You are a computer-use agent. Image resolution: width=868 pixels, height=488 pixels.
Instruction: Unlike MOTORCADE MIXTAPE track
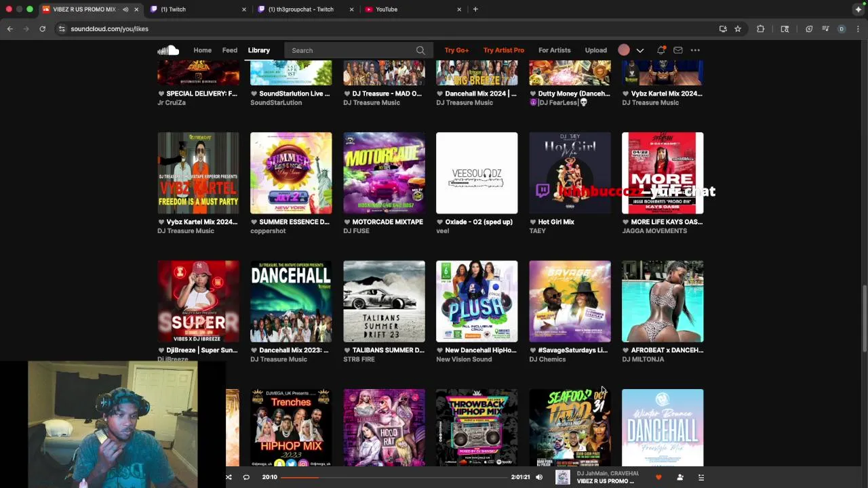[347, 222]
